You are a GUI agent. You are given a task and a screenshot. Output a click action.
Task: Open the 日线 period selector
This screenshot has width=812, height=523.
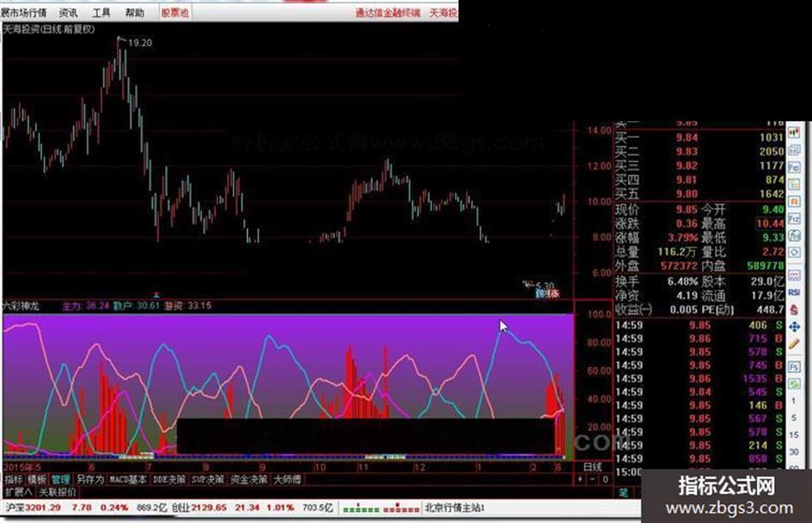592,466
